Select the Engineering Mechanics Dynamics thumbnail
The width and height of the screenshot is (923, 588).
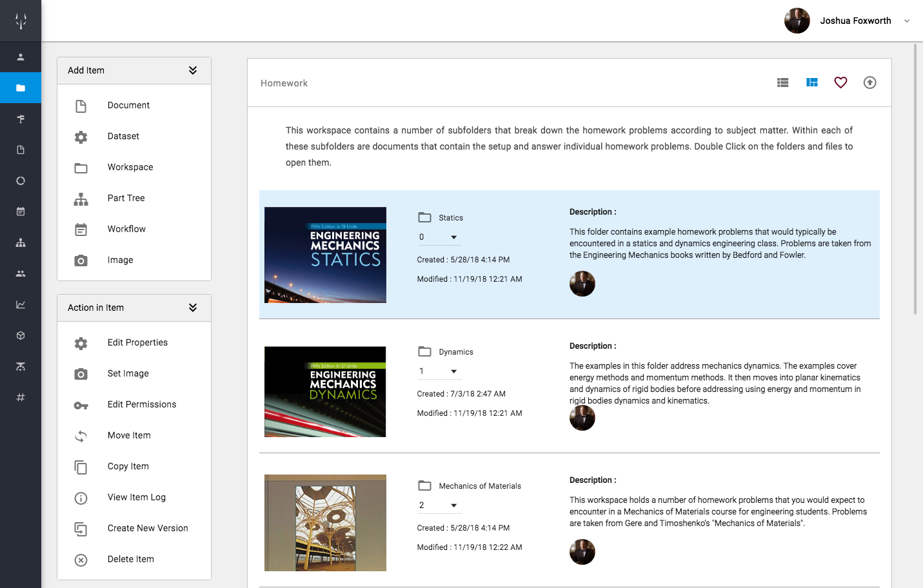pos(325,392)
